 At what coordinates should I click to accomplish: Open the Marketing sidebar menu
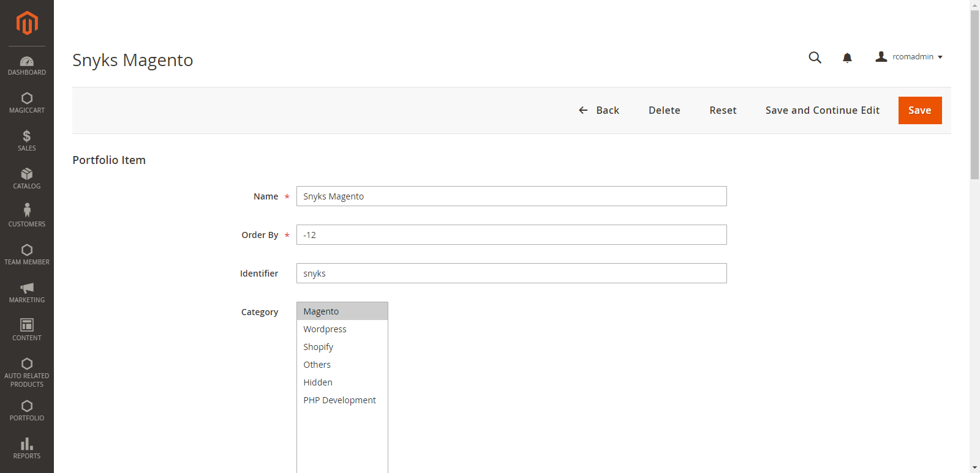click(x=27, y=293)
